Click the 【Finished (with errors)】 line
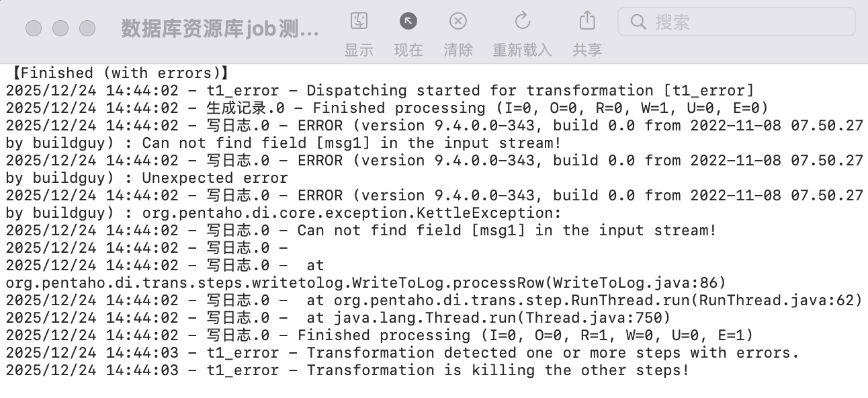The height and width of the screenshot is (398, 868). (x=121, y=73)
